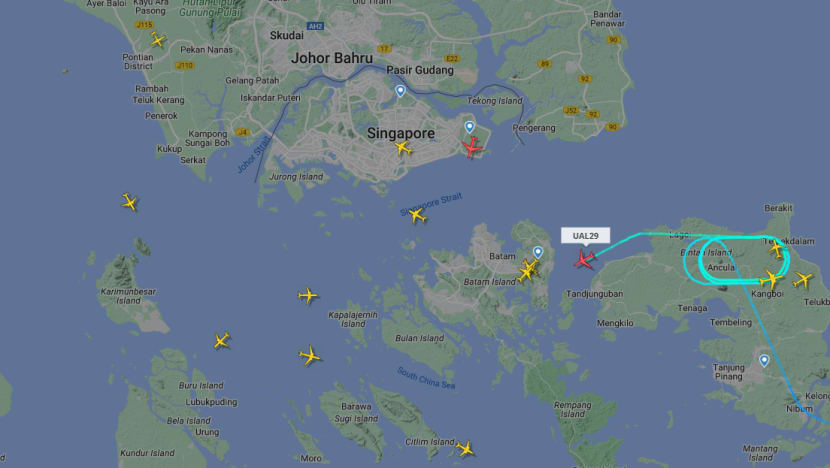830x468 pixels.
Task: Open the Batam airport pin marker
Action: pyautogui.click(x=538, y=253)
